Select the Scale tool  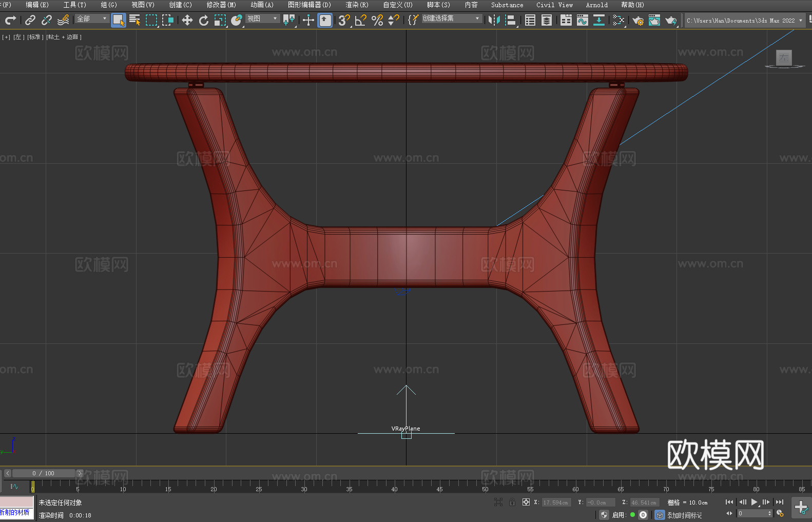tap(220, 20)
